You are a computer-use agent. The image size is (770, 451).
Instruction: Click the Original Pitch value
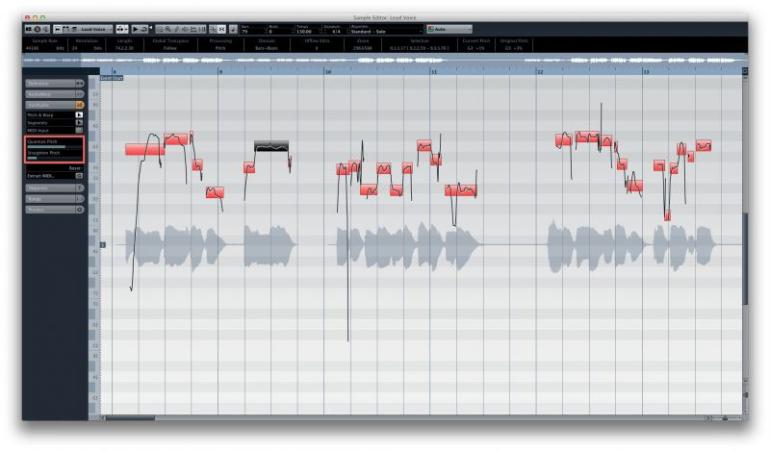click(514, 48)
